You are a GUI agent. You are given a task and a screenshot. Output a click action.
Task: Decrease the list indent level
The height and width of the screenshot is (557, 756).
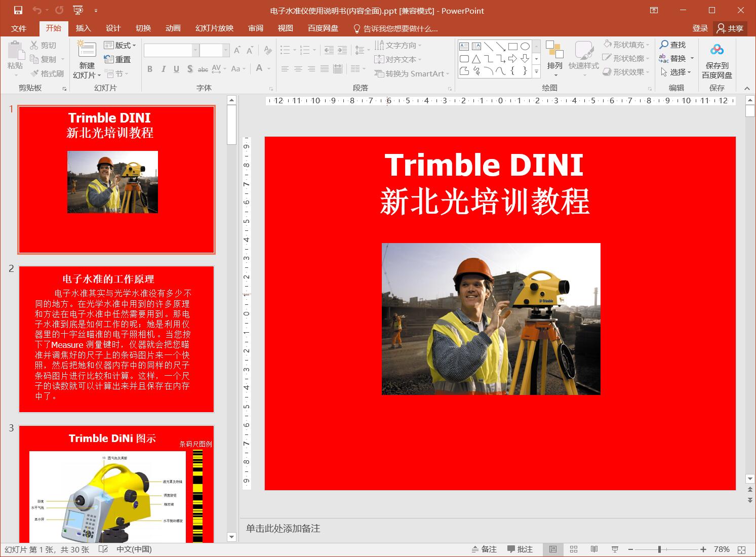pos(329,50)
